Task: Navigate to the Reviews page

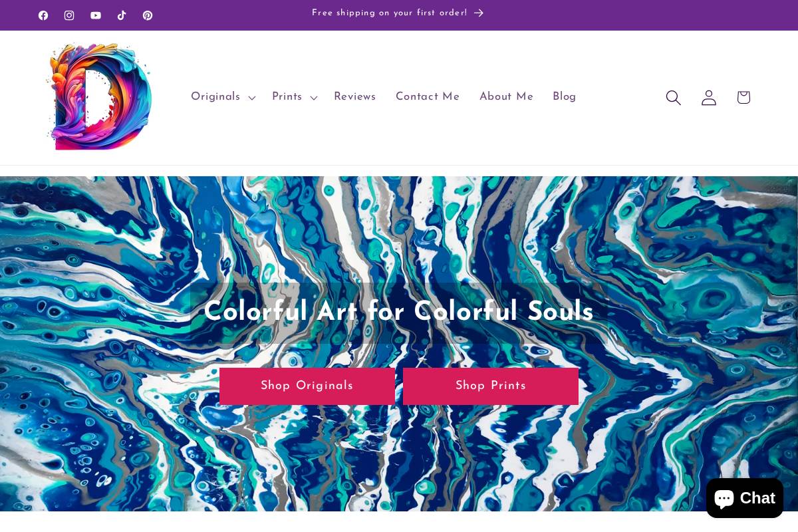Action: click(354, 97)
